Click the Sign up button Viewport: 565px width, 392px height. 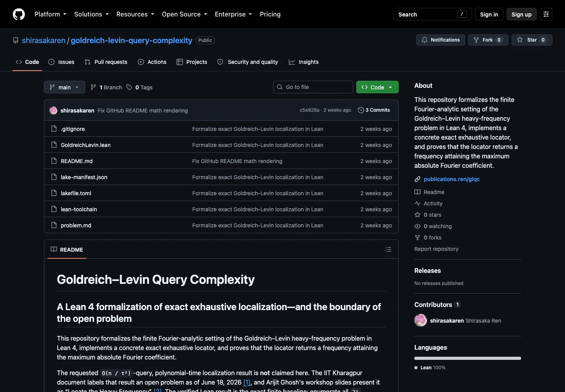click(x=521, y=14)
